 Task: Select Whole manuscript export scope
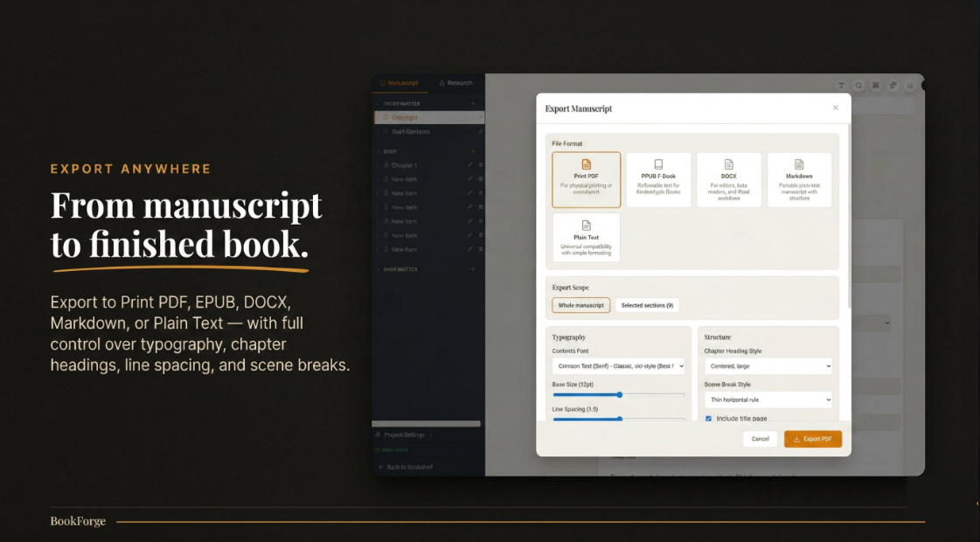click(x=580, y=305)
